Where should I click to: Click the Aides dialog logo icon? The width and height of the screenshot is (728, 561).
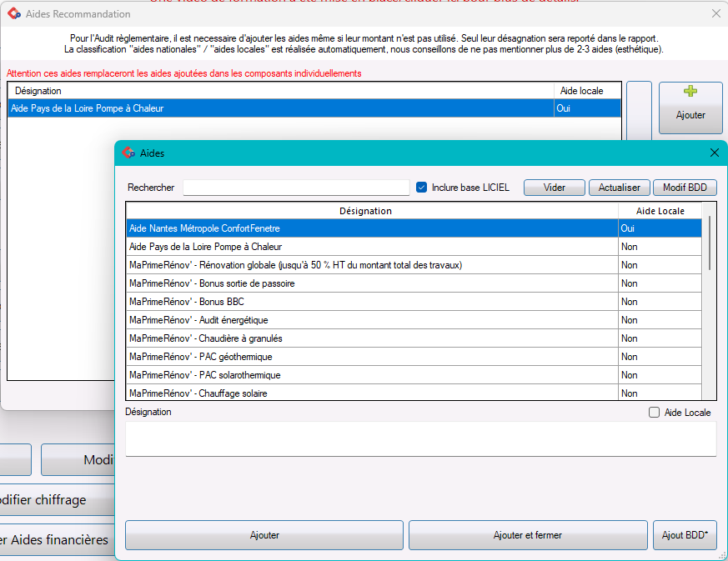pyautogui.click(x=128, y=153)
